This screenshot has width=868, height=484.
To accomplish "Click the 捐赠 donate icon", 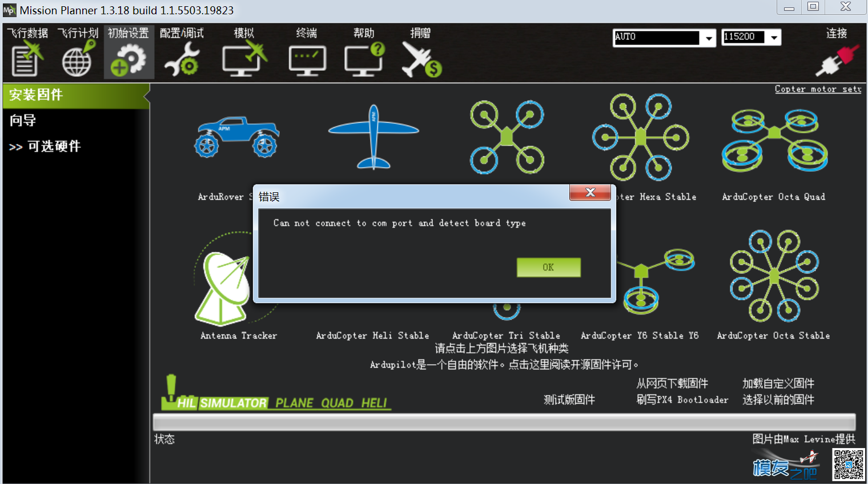I will (421, 52).
